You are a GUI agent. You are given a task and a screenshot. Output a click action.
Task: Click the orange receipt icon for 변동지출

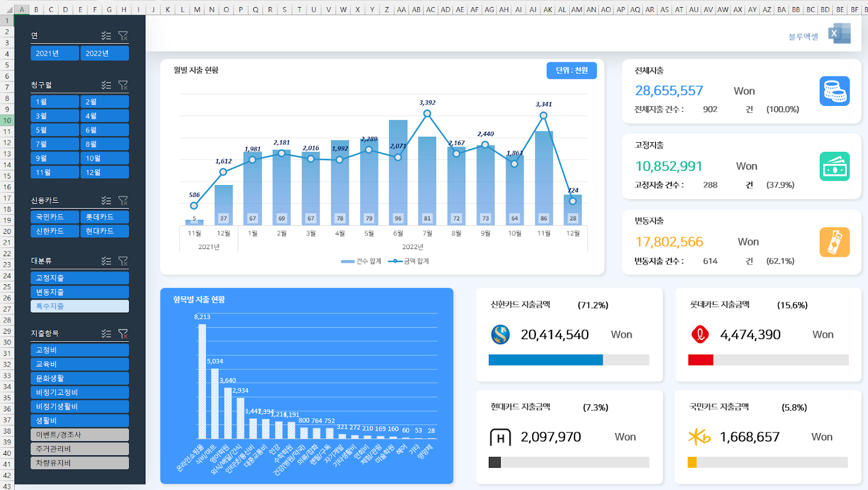(834, 242)
